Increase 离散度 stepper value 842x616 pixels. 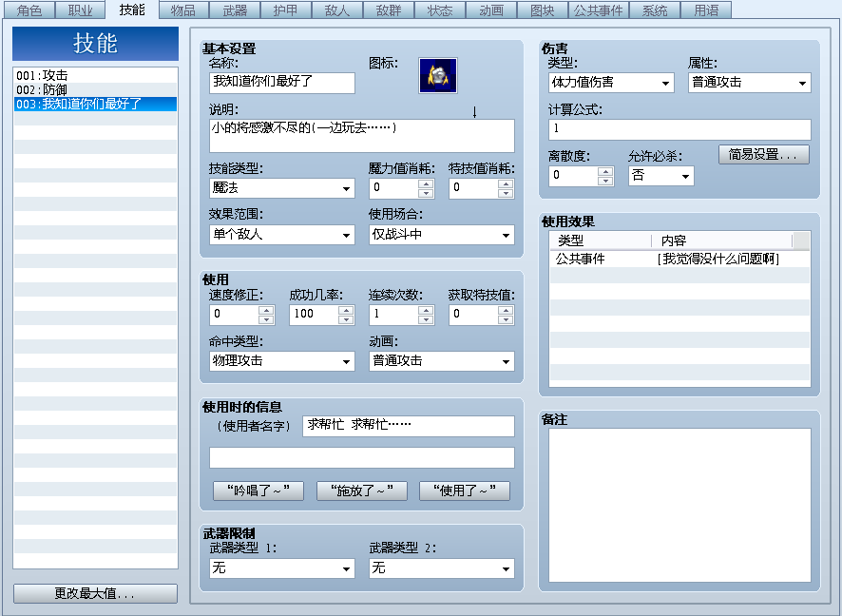tap(605, 171)
